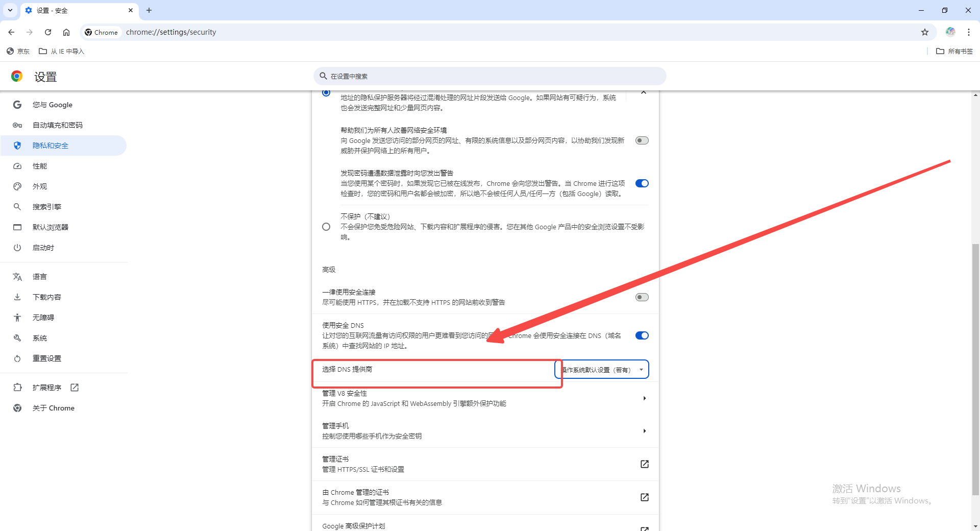Click the 关于 Chrome logo icon
The height and width of the screenshot is (531, 980).
(x=17, y=408)
